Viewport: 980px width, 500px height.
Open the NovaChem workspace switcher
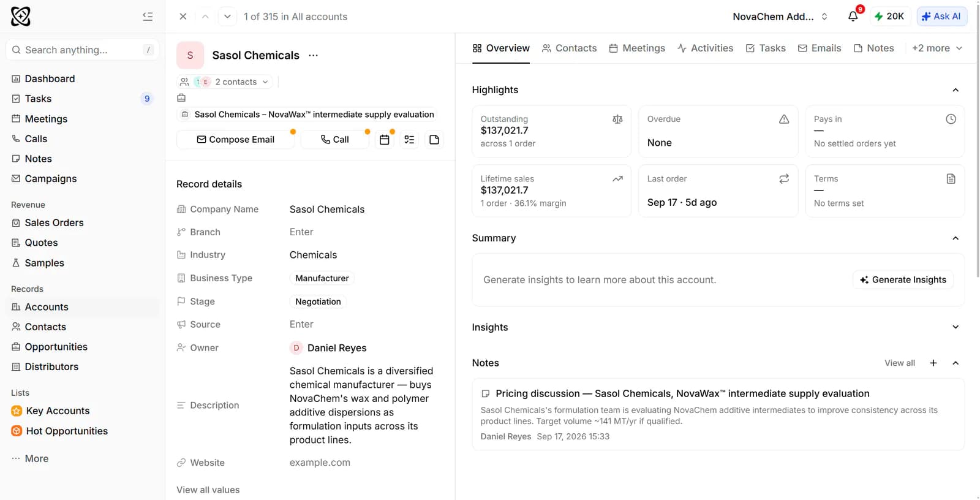pos(780,17)
